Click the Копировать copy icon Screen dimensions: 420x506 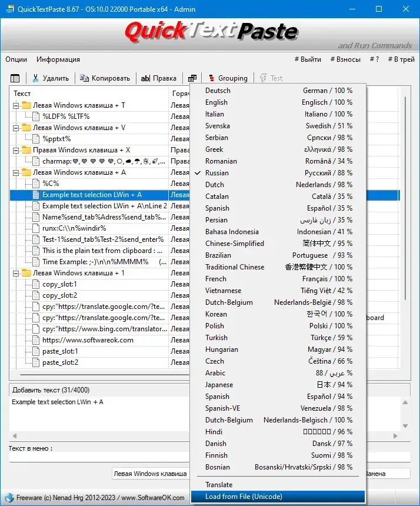pyautogui.click(x=84, y=78)
